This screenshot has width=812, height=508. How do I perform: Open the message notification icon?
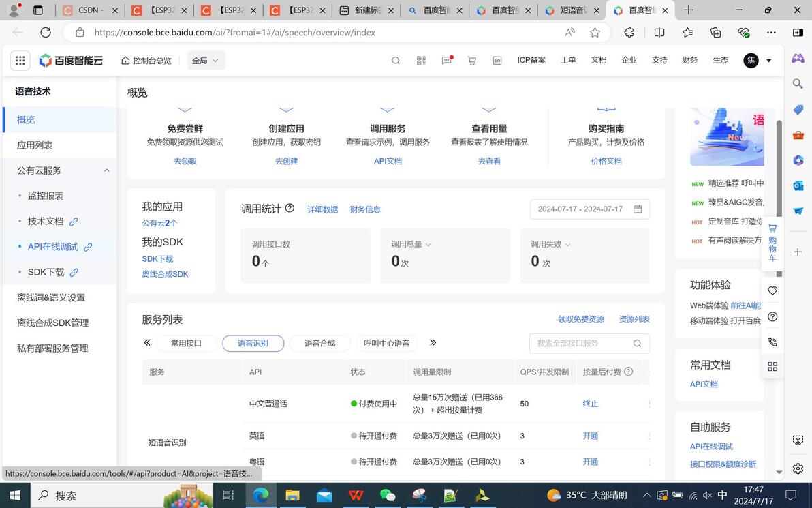click(x=447, y=61)
